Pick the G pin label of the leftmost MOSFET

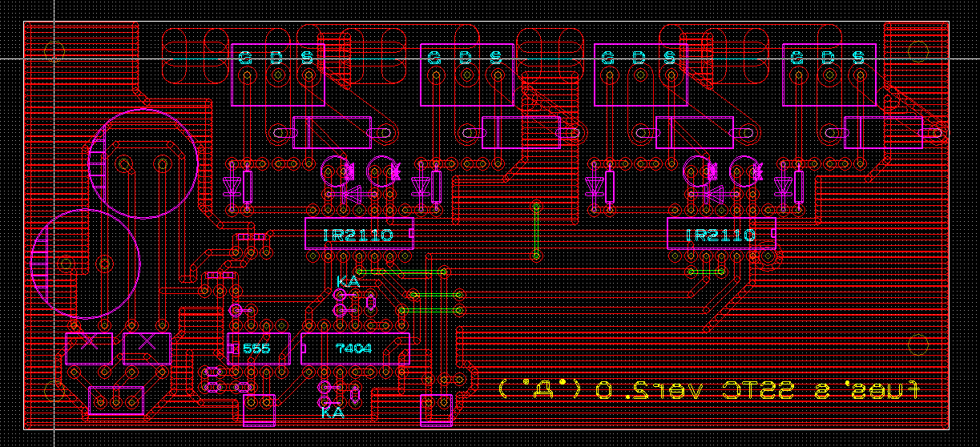[x=246, y=58]
